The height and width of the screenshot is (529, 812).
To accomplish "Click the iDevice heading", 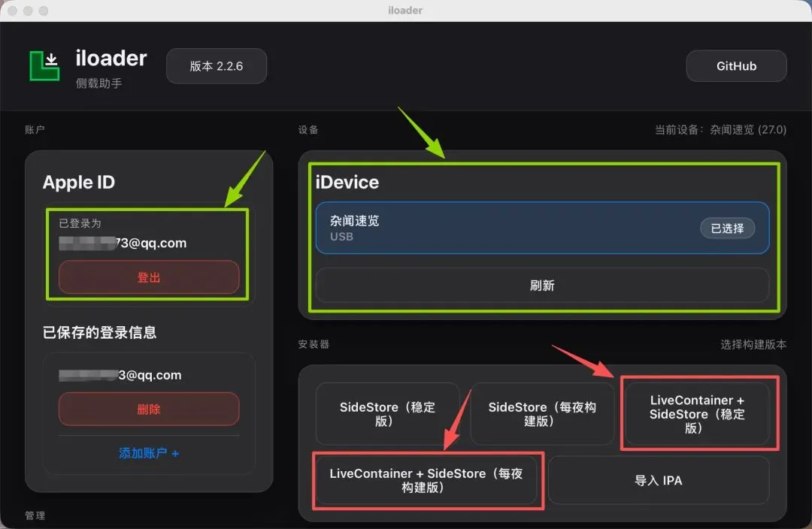I will click(347, 182).
